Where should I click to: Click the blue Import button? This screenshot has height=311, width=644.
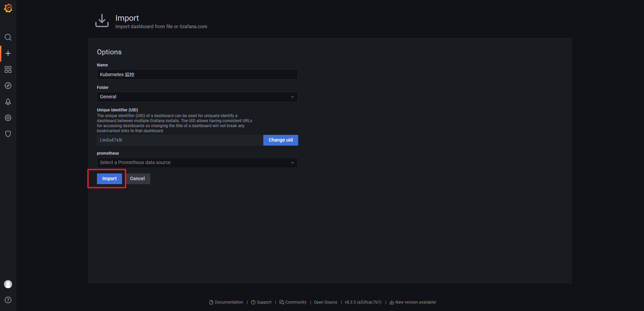(x=109, y=179)
